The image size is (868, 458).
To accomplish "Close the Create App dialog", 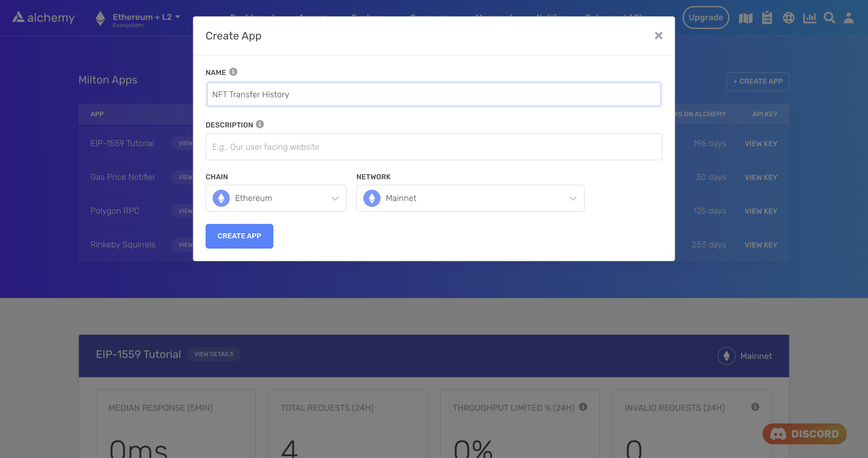I will (659, 36).
